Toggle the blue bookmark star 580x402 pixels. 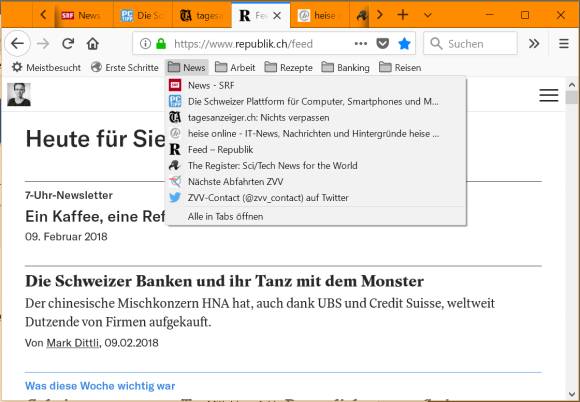pos(404,44)
